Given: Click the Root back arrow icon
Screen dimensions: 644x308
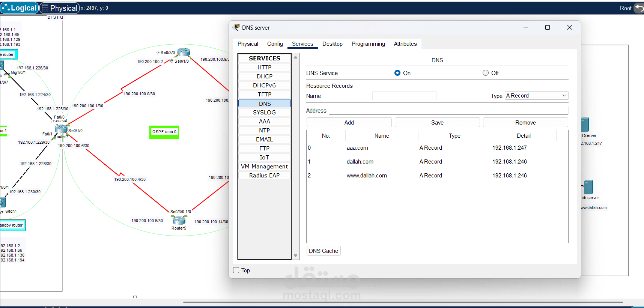Looking at the screenshot, I should point(639,8).
